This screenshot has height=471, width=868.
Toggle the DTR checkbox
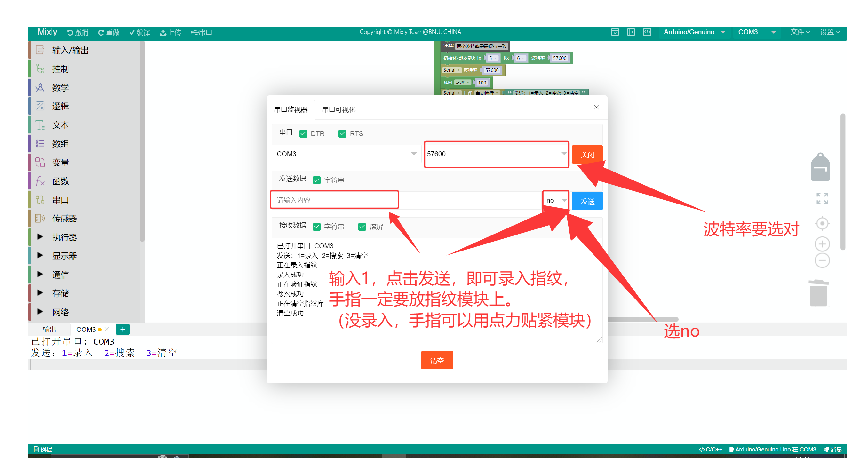304,133
